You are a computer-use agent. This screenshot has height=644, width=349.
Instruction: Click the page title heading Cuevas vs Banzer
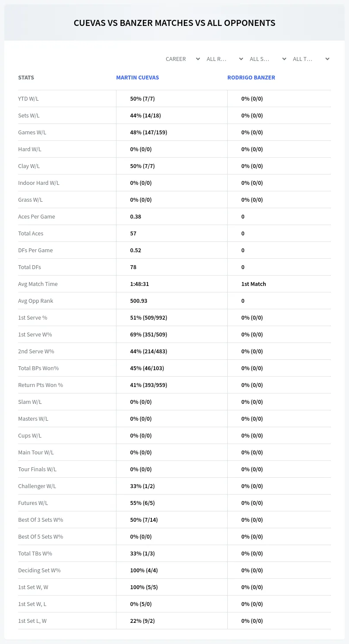click(x=174, y=23)
